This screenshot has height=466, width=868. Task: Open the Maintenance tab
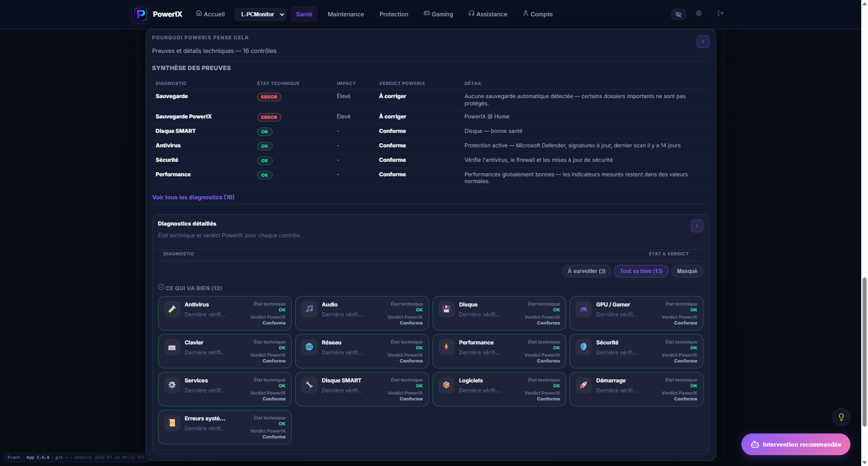pyautogui.click(x=346, y=14)
